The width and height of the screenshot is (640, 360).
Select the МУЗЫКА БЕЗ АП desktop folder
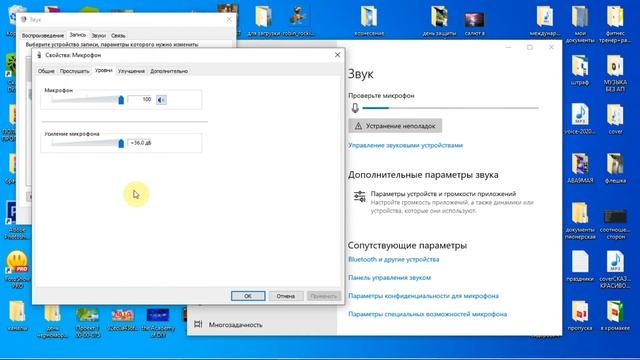[615, 73]
